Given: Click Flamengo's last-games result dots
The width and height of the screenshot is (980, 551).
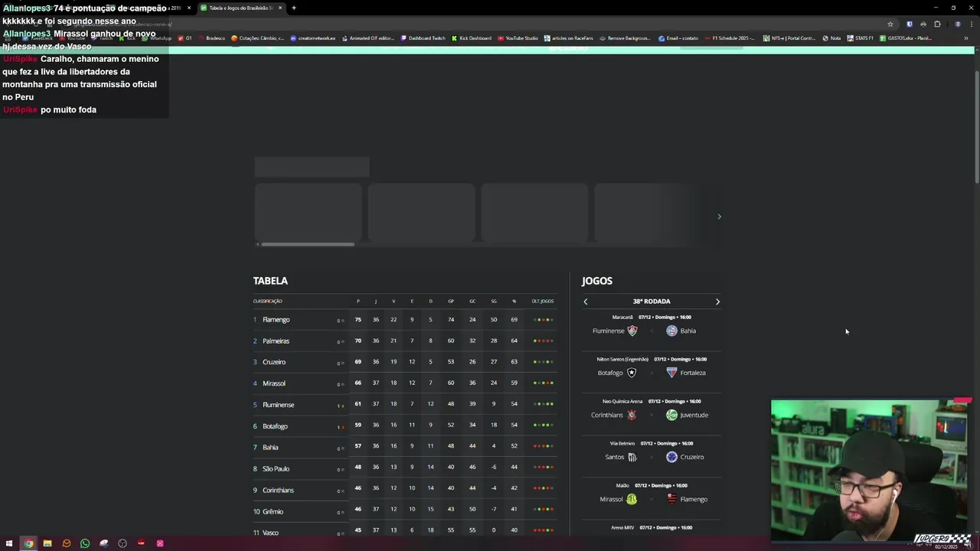Looking at the screenshot, I should click(x=543, y=320).
